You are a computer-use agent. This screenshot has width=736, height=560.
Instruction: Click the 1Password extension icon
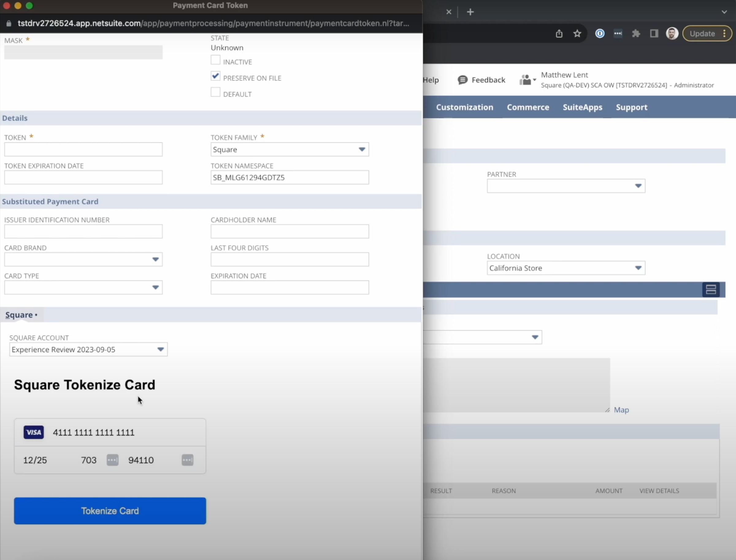(x=600, y=33)
